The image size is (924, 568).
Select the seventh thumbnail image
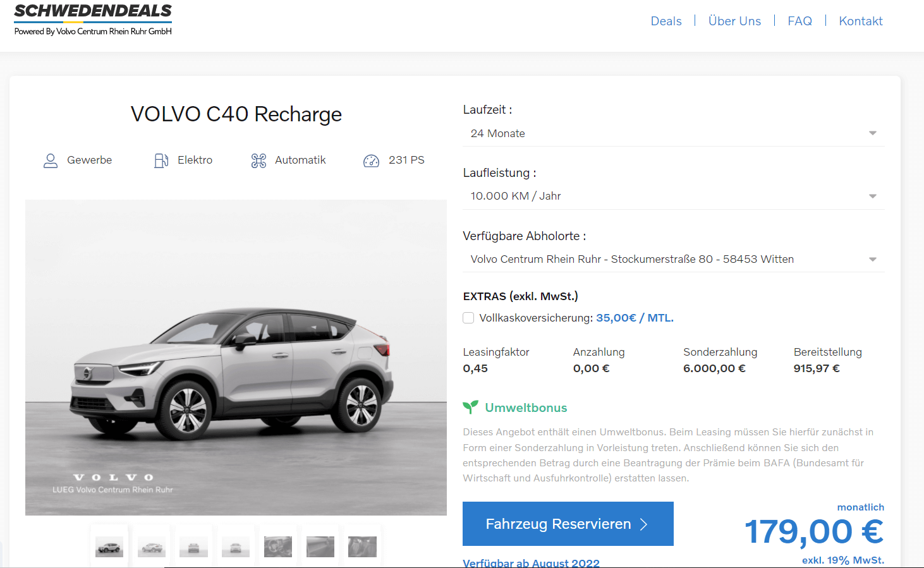pos(362,547)
